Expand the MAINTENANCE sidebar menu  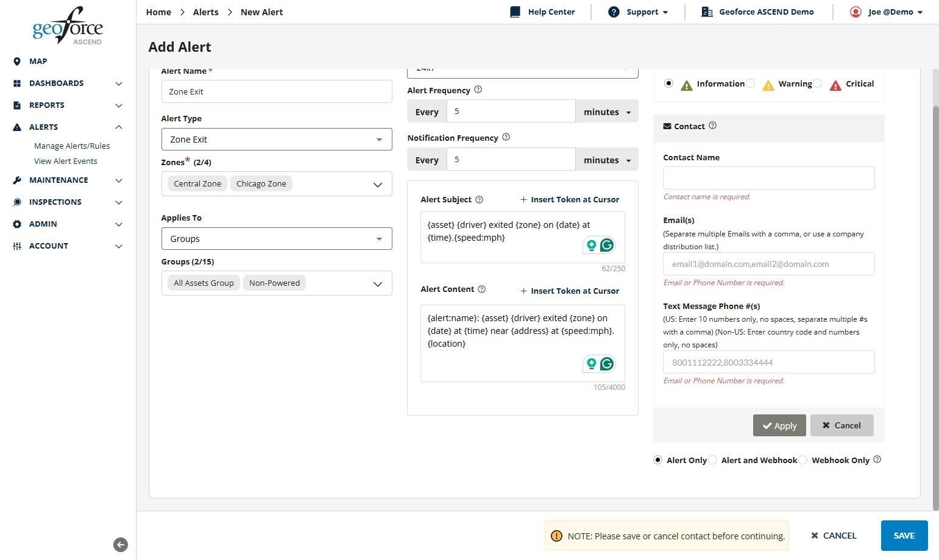click(x=68, y=180)
